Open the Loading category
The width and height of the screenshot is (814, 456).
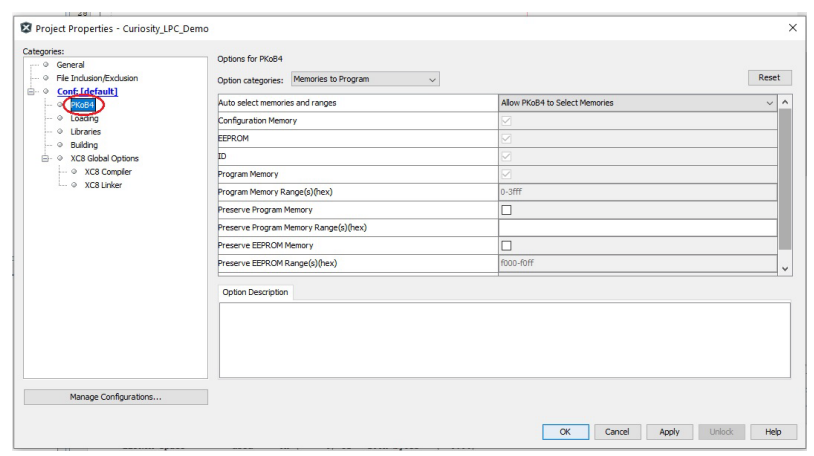[x=84, y=118]
